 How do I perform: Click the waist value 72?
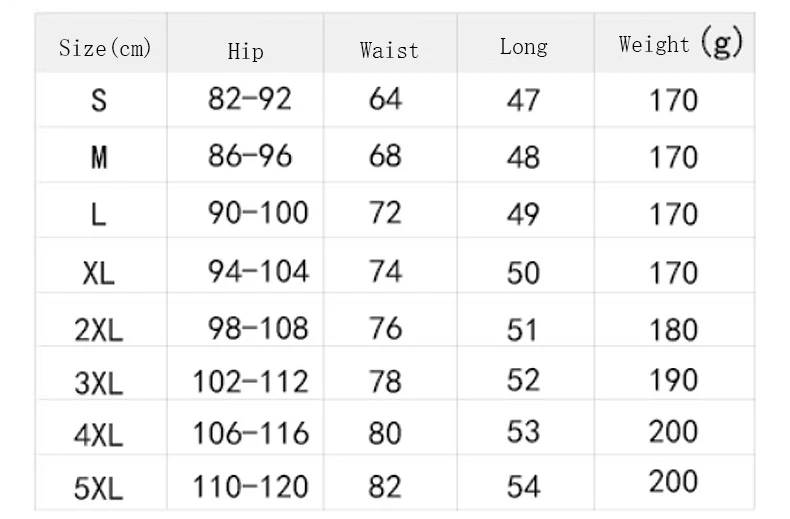pyautogui.click(x=385, y=213)
